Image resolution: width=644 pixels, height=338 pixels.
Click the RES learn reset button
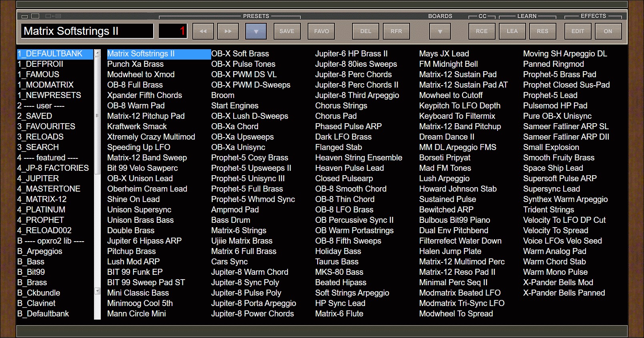[x=543, y=31]
